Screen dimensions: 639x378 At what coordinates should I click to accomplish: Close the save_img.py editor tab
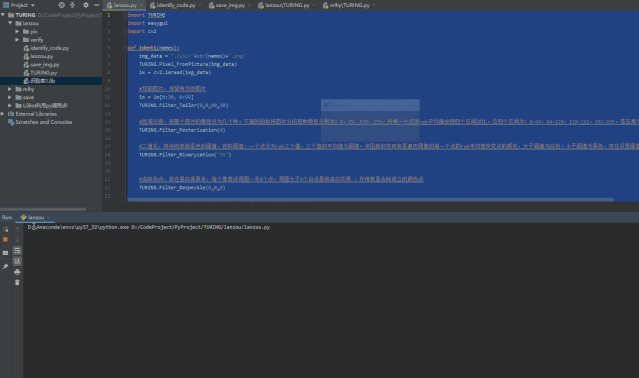coord(249,5)
